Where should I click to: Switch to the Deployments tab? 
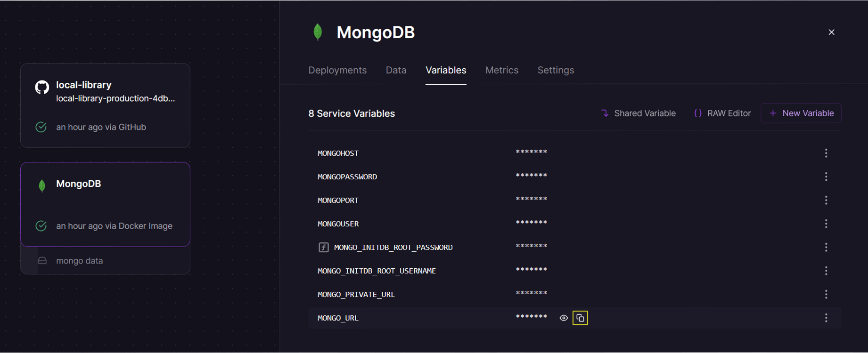click(x=337, y=70)
